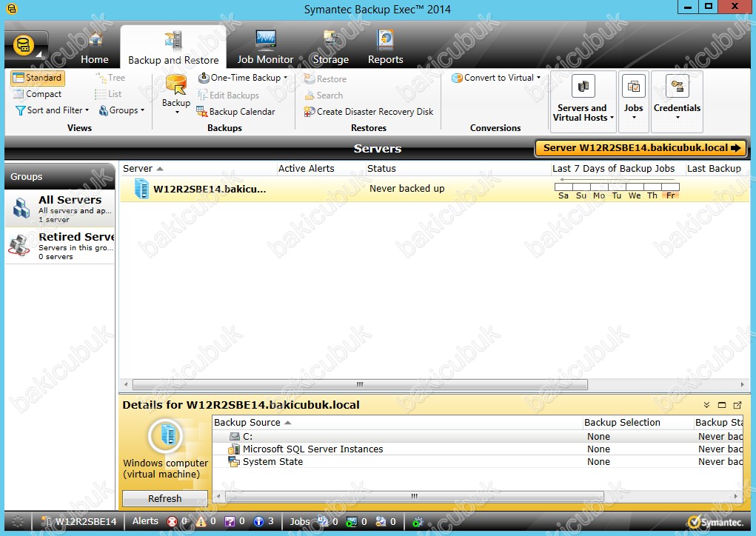This screenshot has width=756, height=536.
Task: Click the Refresh button
Action: [x=165, y=498]
